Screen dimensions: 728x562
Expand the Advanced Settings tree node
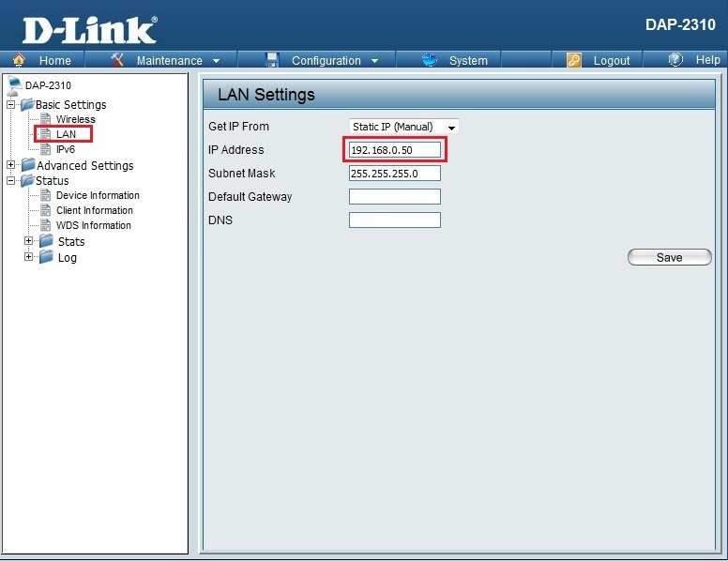click(x=10, y=165)
